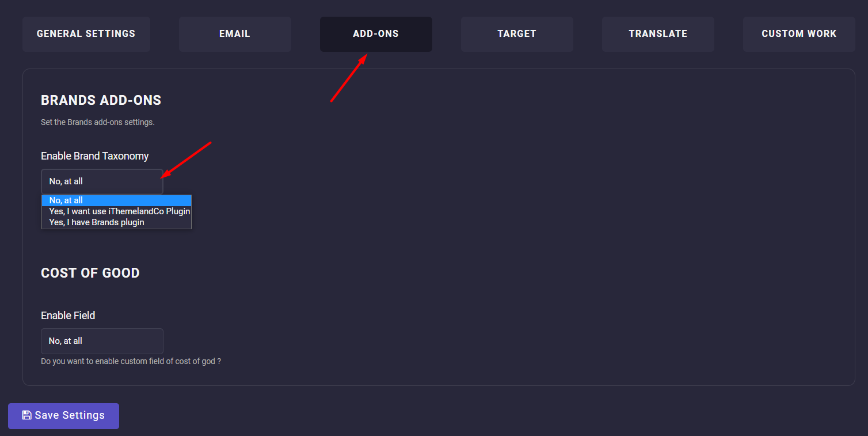Viewport: 868px width, 436px height.
Task: Pick "Yes, I have Brands plugin" option
Action: point(97,222)
